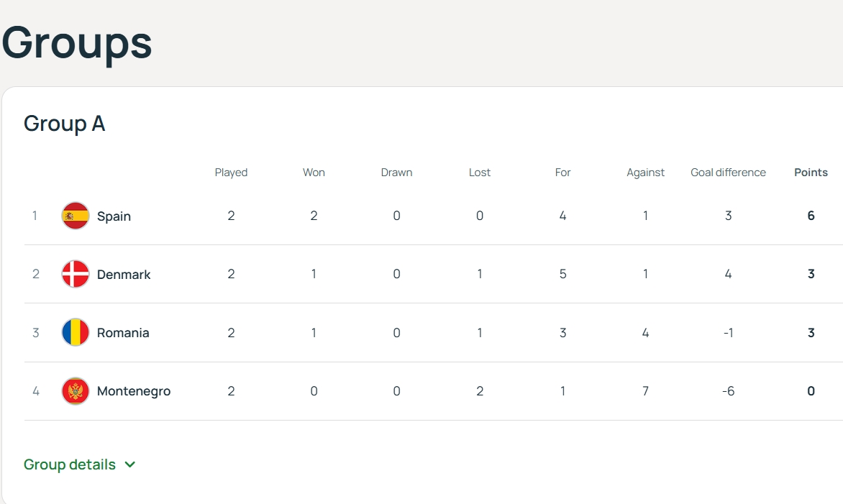The height and width of the screenshot is (504, 843).
Task: Click the Romania flag icon
Action: (76, 332)
